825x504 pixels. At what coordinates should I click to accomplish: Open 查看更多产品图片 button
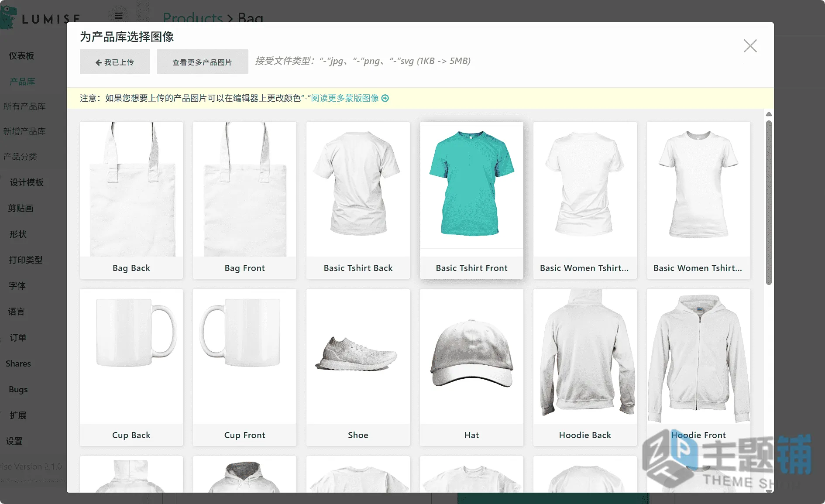(x=202, y=62)
